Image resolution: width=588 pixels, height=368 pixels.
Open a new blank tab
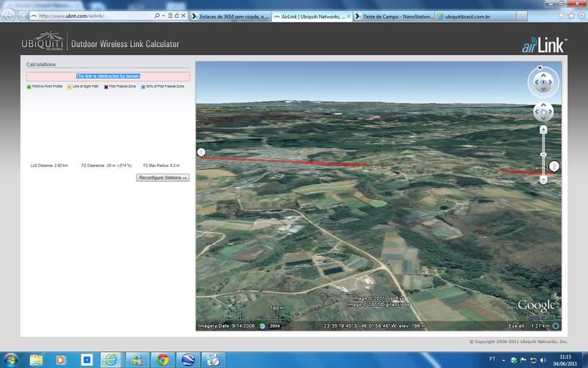522,16
